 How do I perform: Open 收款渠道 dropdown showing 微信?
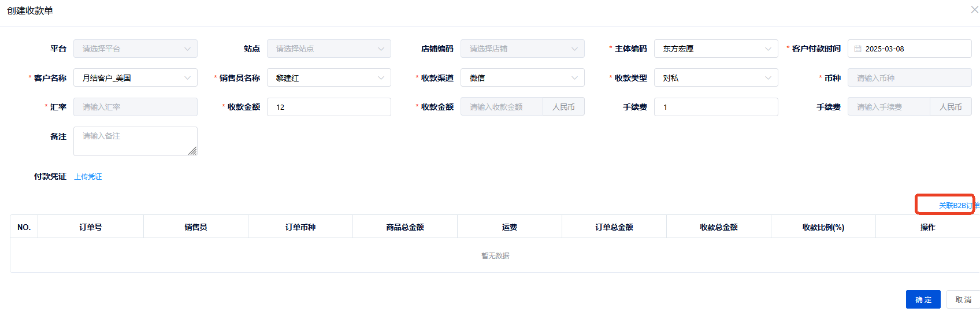click(x=522, y=78)
